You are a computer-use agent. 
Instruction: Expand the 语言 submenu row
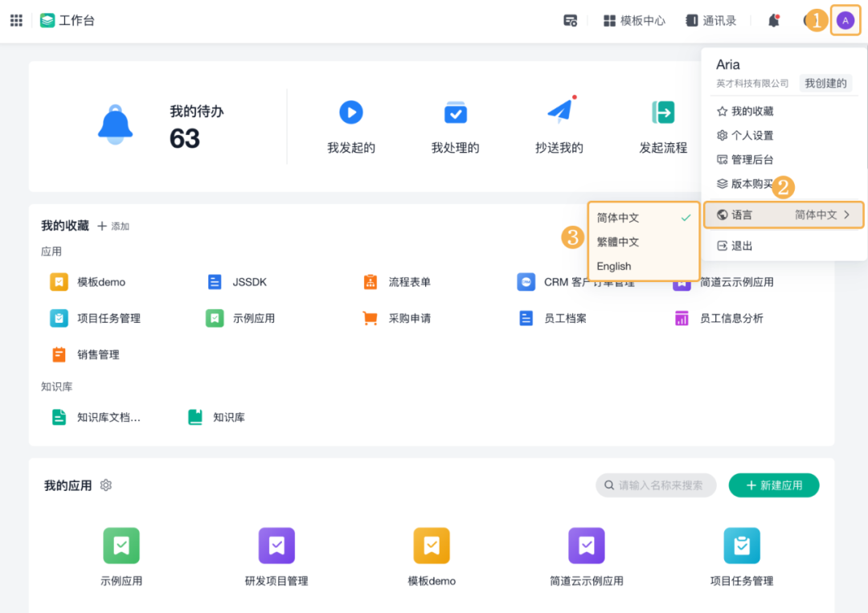coord(784,215)
